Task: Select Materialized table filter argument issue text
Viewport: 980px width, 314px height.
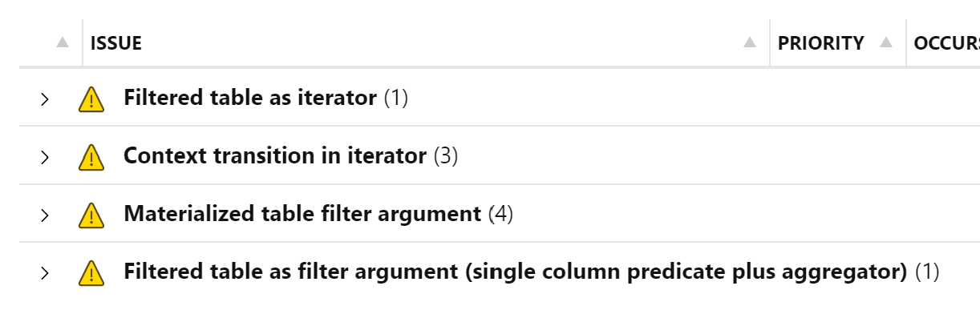Action: pos(302,214)
